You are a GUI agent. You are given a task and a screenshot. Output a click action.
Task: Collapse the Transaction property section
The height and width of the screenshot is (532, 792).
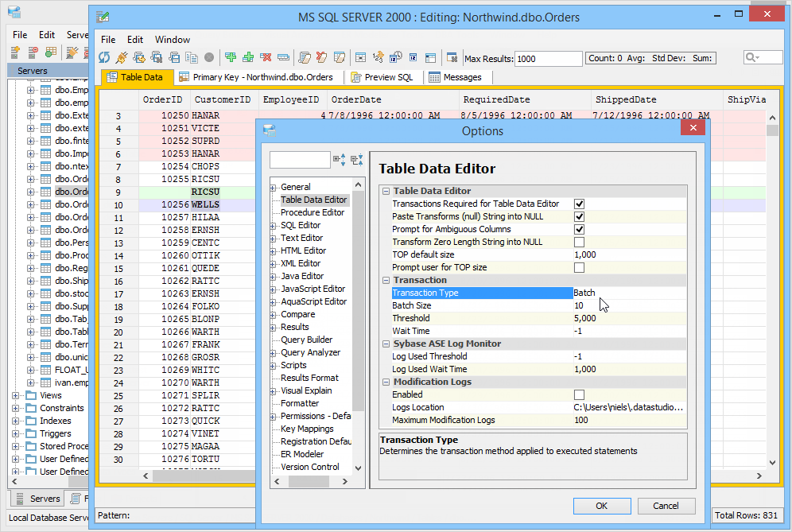(386, 281)
